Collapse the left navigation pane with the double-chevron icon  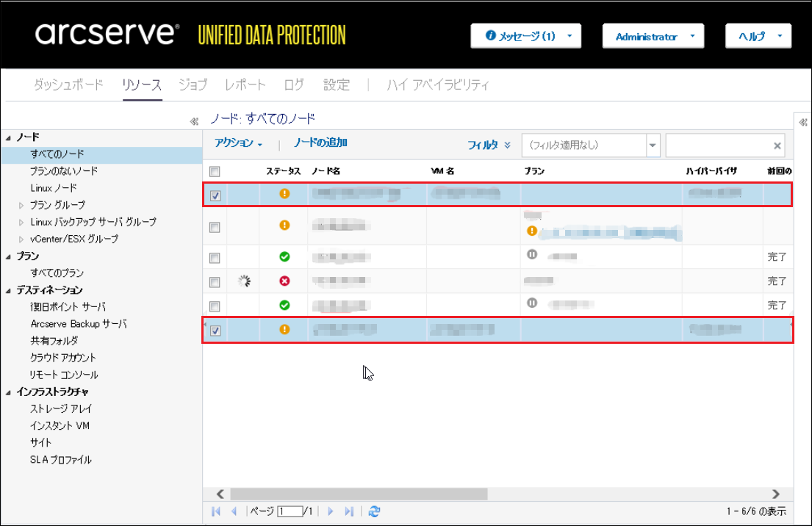pyautogui.click(x=194, y=122)
